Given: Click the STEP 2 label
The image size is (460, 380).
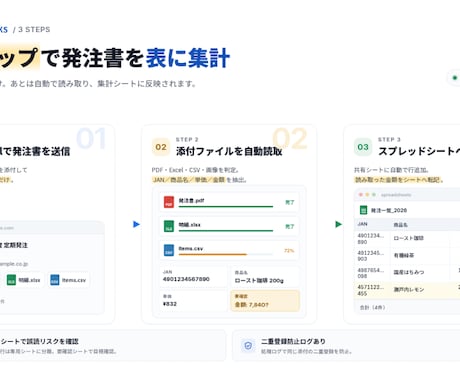Looking at the screenshot, I should pos(187,139).
